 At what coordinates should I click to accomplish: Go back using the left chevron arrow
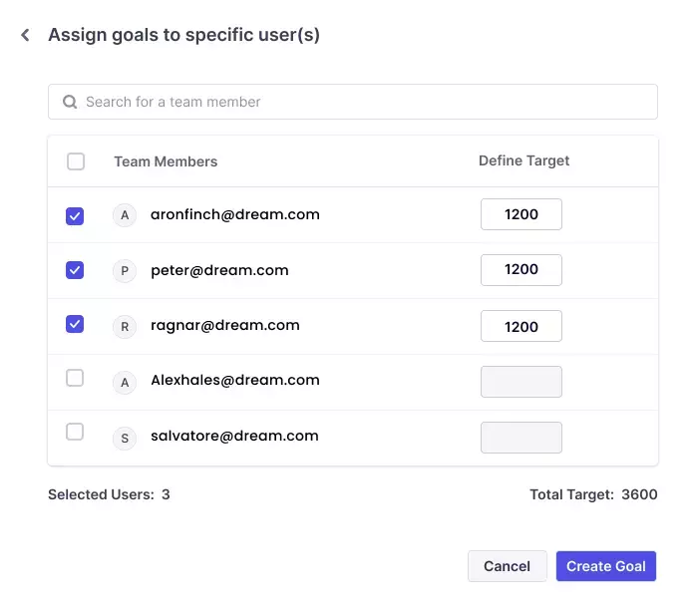click(25, 35)
